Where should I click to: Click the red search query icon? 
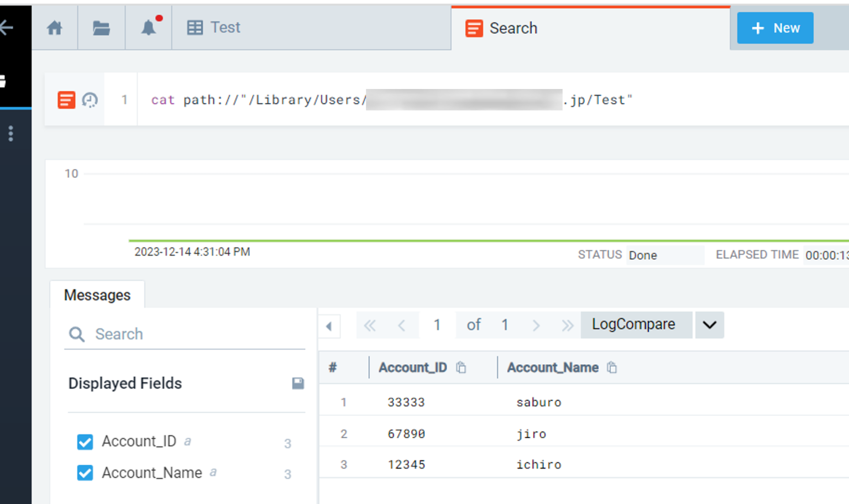(66, 99)
